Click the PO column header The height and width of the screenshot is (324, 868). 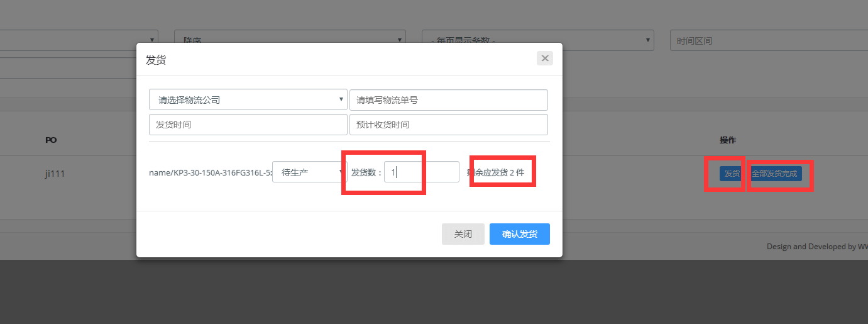(51, 140)
